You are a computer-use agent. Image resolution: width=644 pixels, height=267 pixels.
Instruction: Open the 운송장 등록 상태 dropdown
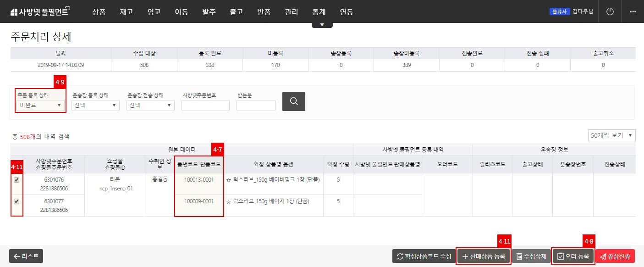point(95,106)
